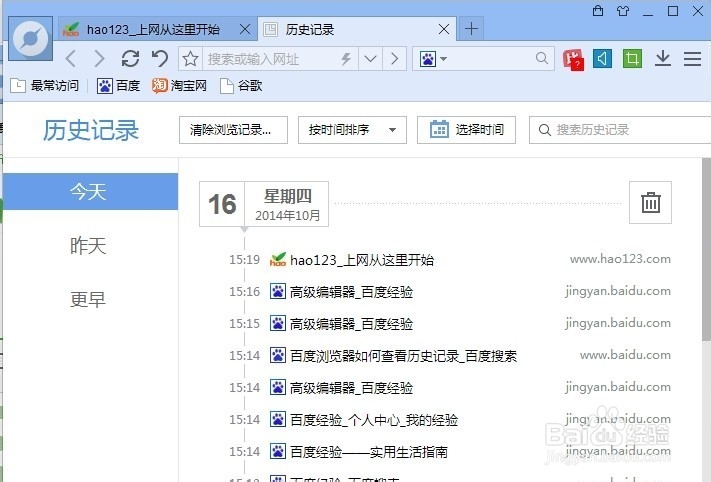Open the 淘宝网 bookmark
The height and width of the screenshot is (482, 711).
click(179, 85)
